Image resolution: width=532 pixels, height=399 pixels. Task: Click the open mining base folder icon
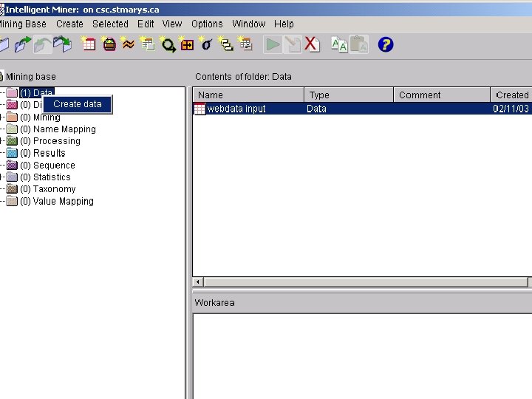click(22, 44)
